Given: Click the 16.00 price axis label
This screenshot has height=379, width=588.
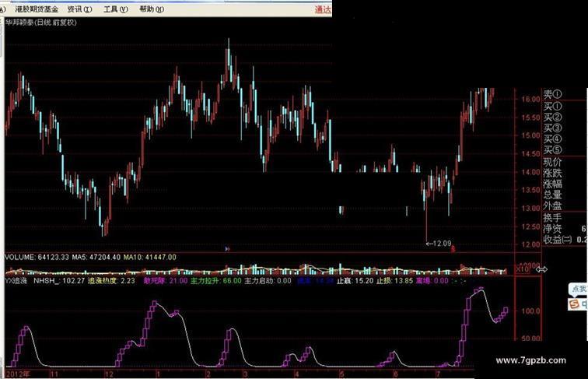Looking at the screenshot, I should click(x=530, y=100).
